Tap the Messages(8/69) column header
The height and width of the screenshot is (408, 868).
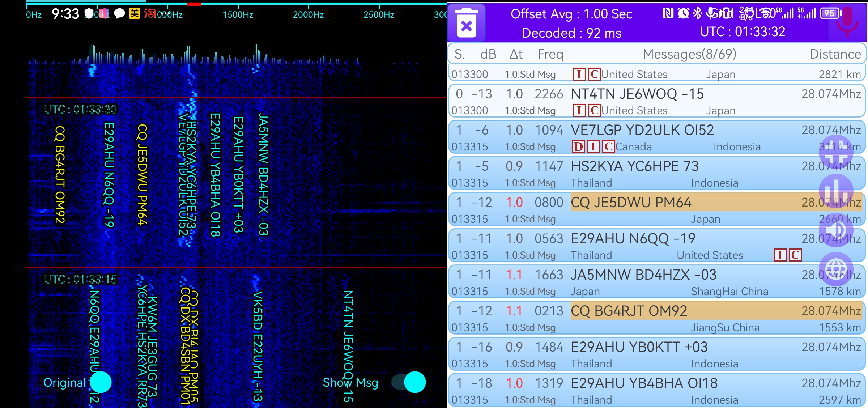click(689, 54)
